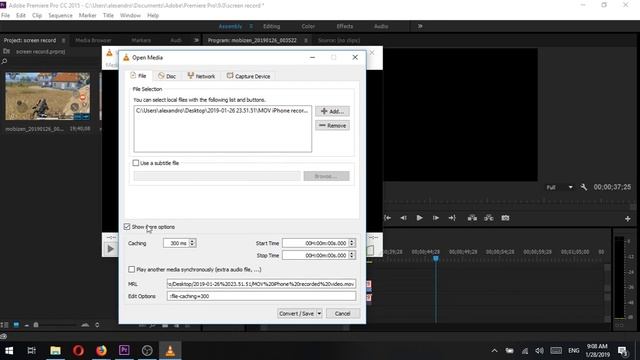The width and height of the screenshot is (640, 360).
Task: Open the Sequence menu in Premiere
Action: [60, 16]
